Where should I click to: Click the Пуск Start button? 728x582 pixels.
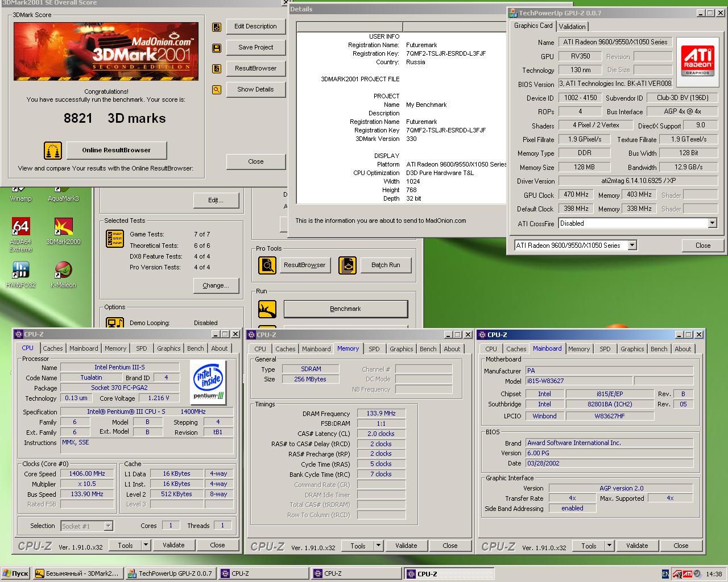pyautogui.click(x=15, y=573)
